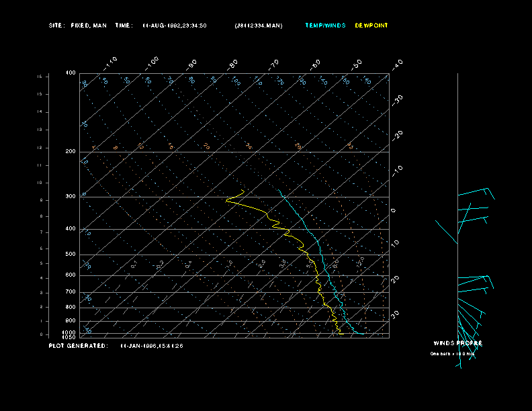Click the WINDS PROFILE title label
Screen dimensions: 532x411
(x=457, y=343)
